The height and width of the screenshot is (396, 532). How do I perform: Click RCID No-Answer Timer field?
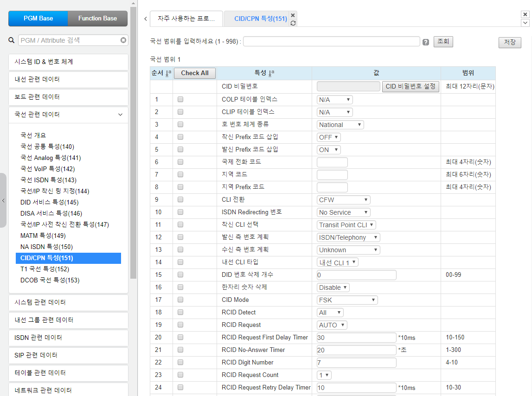[356, 350]
